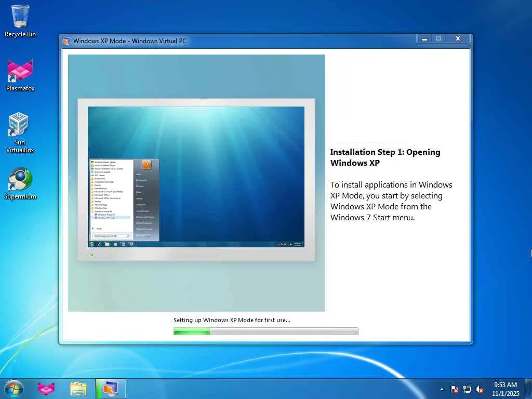Launch the Plasmafox desktop shortcut
The image size is (532, 399).
click(20, 75)
